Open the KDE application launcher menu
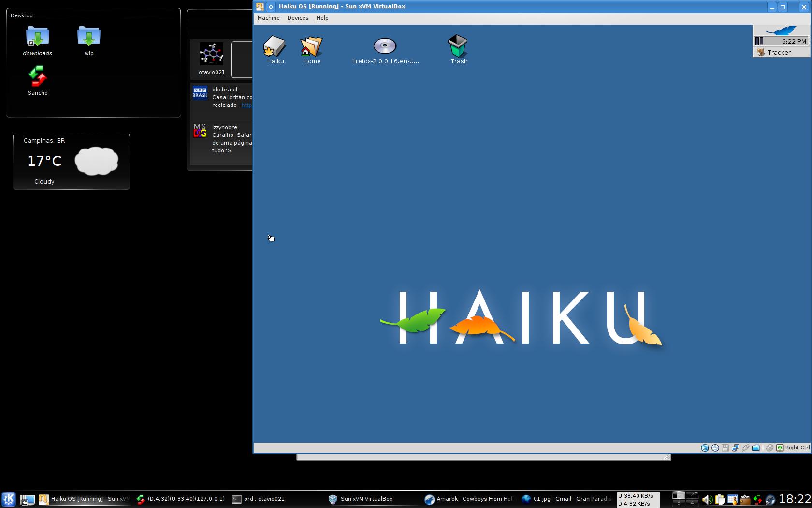 point(9,499)
